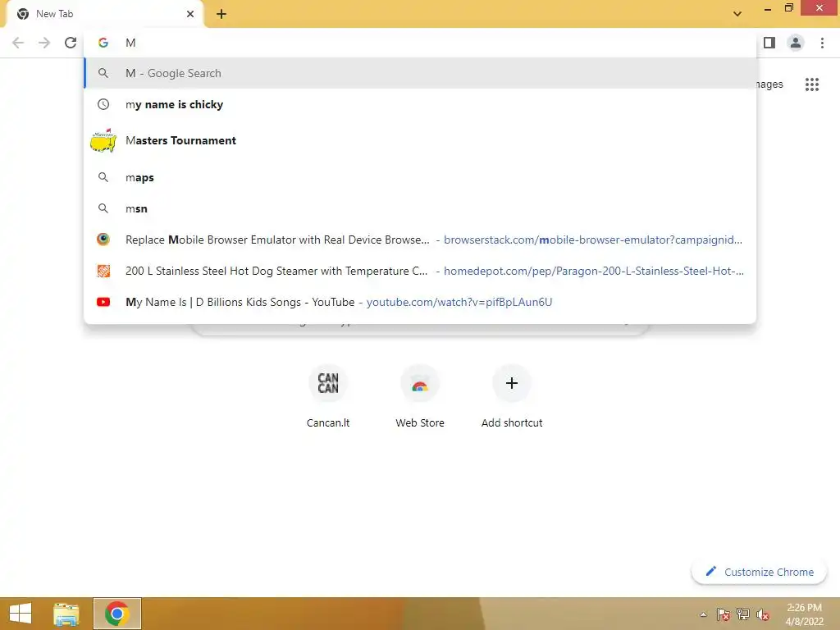Click the Customize Chrome button
840x630 pixels.
[x=759, y=572]
